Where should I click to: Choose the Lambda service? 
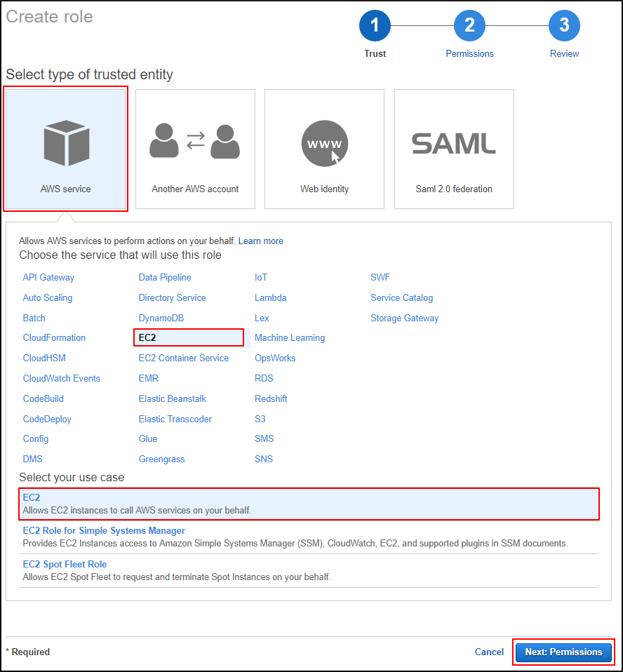click(271, 298)
